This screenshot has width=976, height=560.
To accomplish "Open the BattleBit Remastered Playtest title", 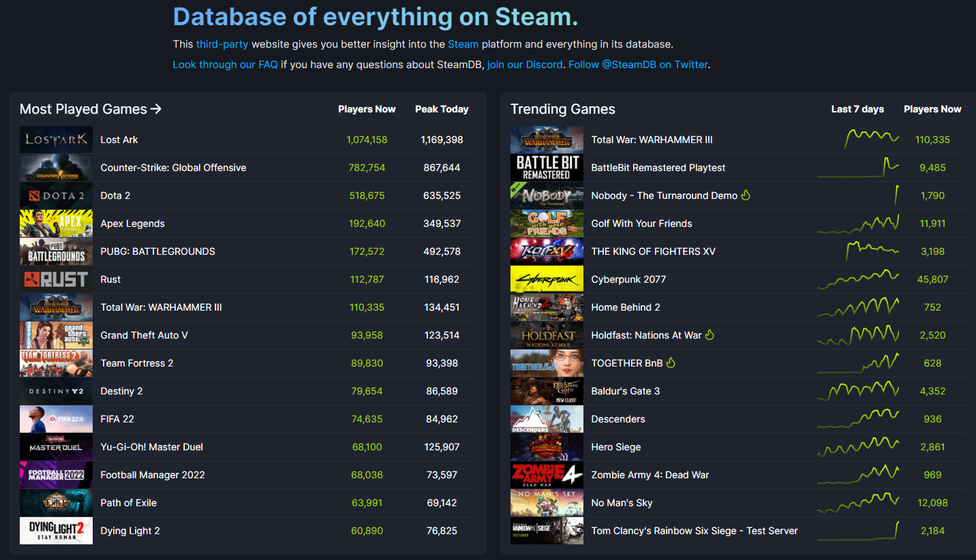I will click(x=658, y=168).
